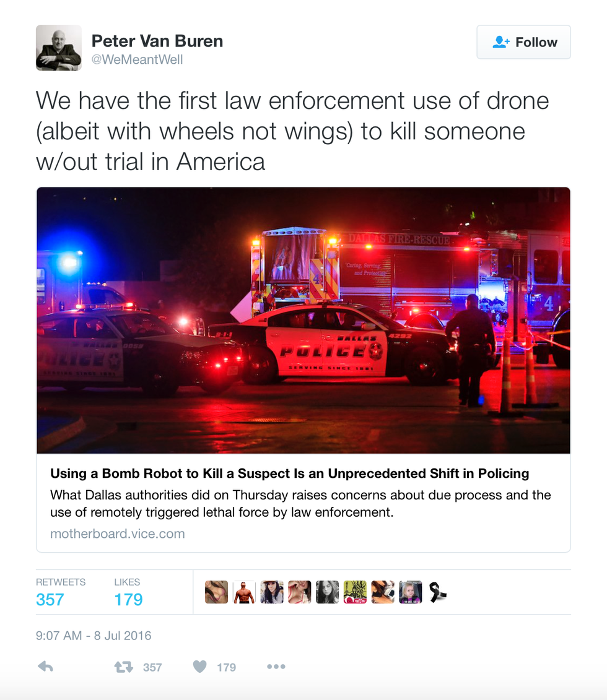
Task: Open the more options ellipsis menu
Action: 276,667
